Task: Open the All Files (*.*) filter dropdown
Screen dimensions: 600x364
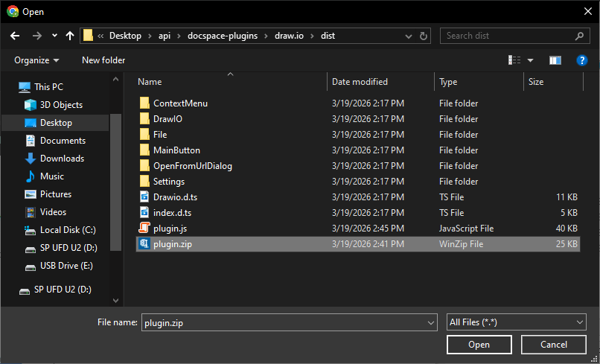Action: (x=516, y=322)
